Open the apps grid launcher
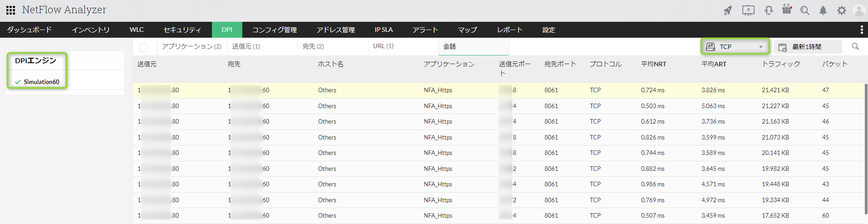 click(10, 10)
